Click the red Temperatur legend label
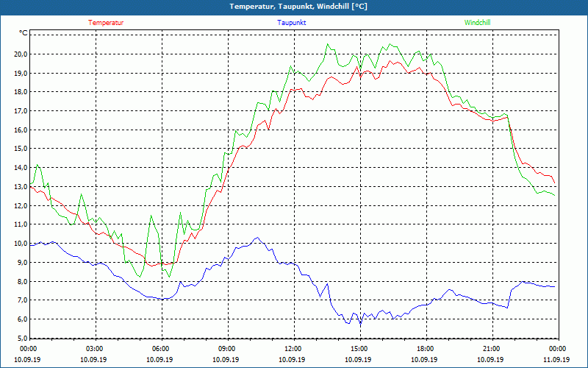 coord(106,23)
